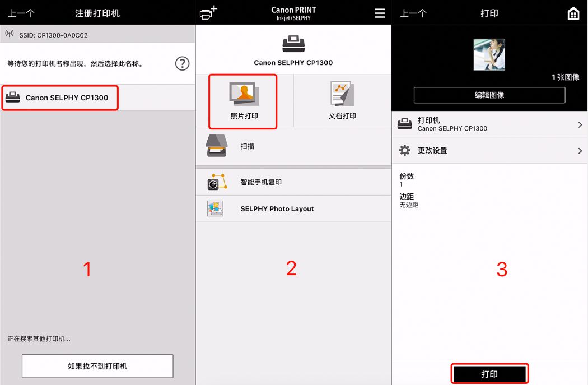Open the 扫描 scanner option
This screenshot has height=385, width=588.
(293, 146)
